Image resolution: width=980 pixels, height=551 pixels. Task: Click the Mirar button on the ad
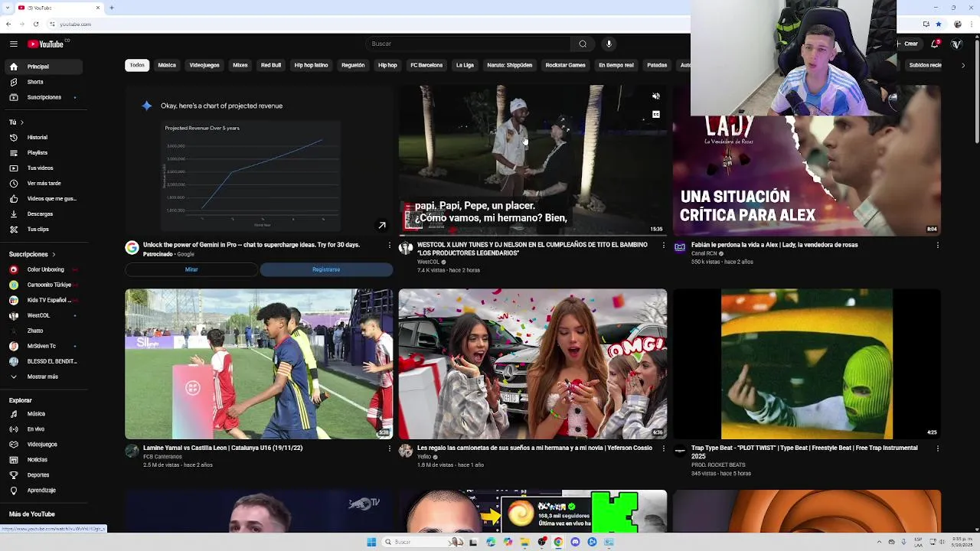(191, 269)
